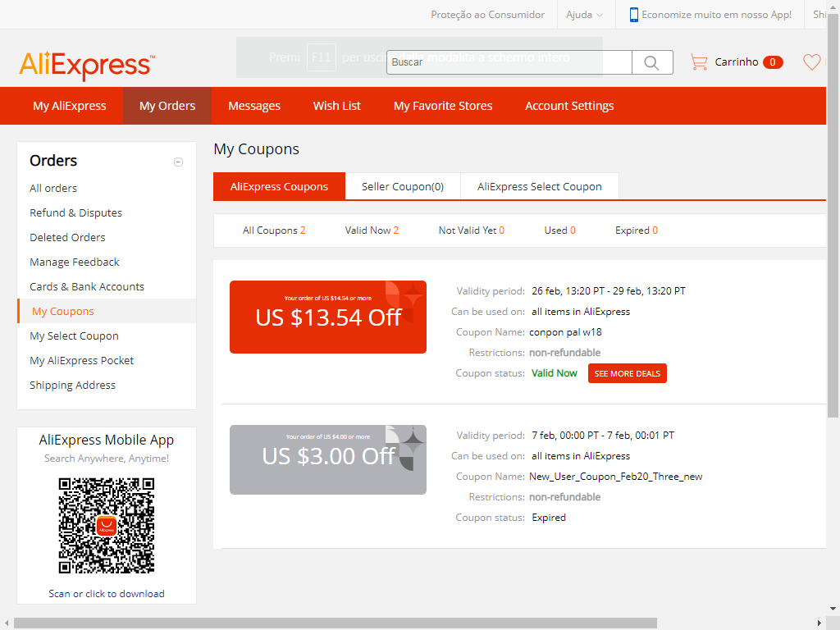Click the US $3.00 Off coupon card
The image size is (840, 630).
(328, 459)
